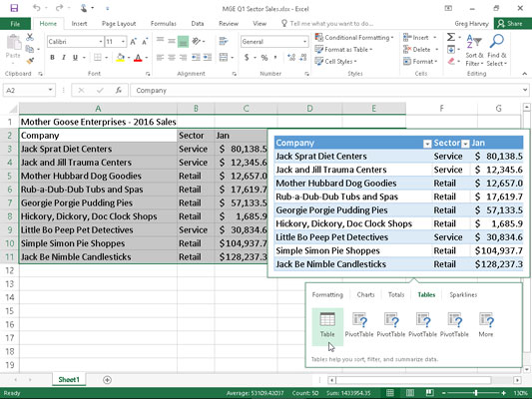The image size is (532, 399).
Task: Open Conditional Formatting menu button
Action: [354, 37]
